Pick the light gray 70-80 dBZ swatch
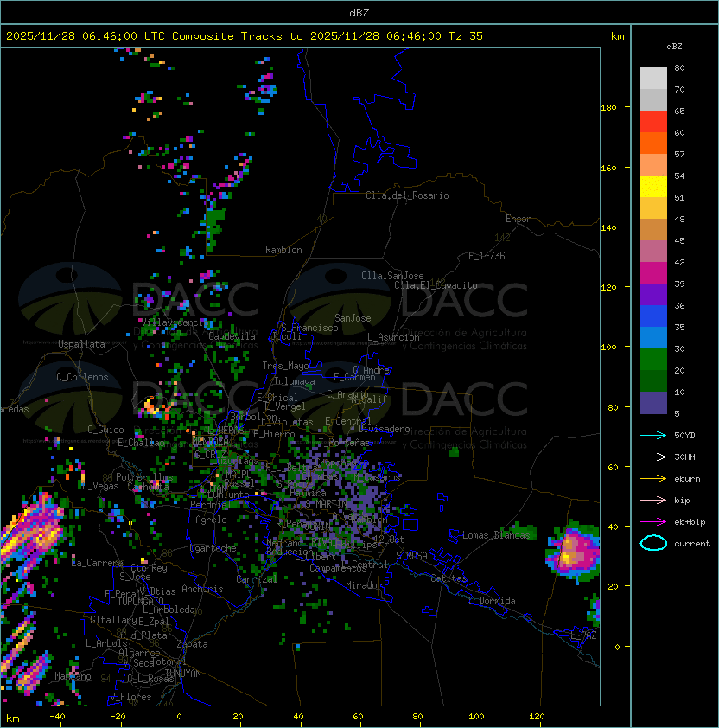719x728 pixels. coord(653,79)
